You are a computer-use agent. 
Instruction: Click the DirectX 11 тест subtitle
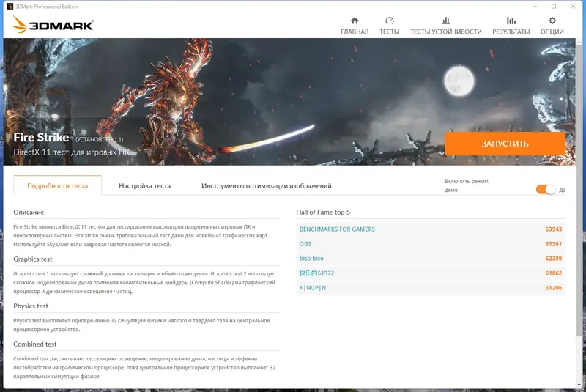(x=71, y=152)
